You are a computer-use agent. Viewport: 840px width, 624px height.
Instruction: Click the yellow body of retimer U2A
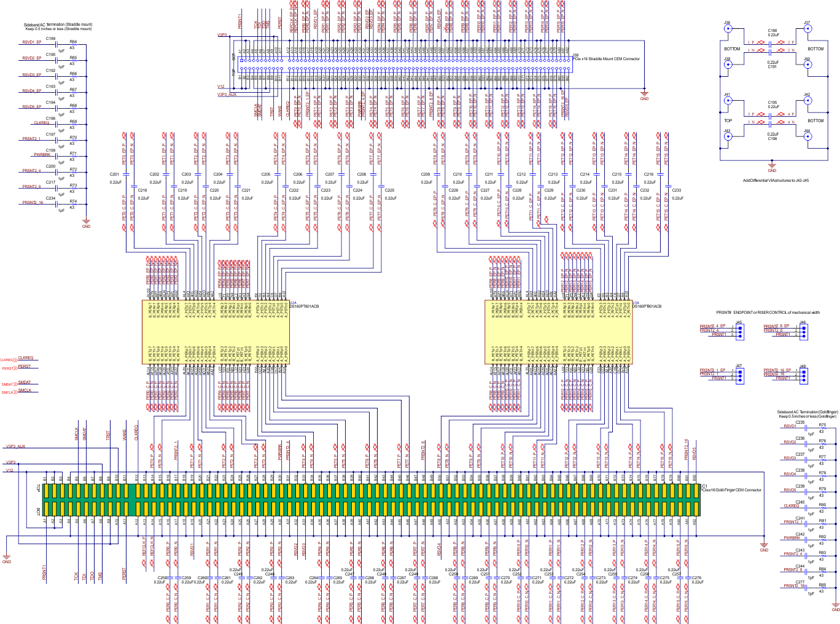point(216,332)
